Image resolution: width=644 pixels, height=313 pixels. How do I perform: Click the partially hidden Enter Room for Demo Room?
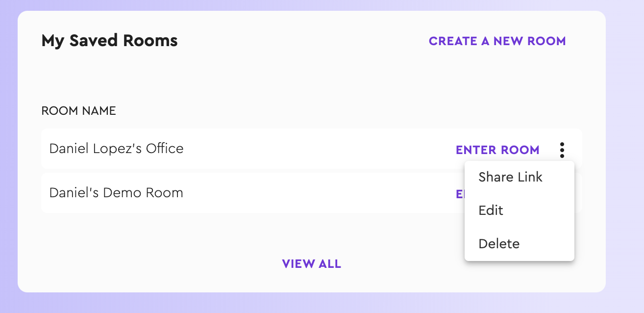[460, 194]
